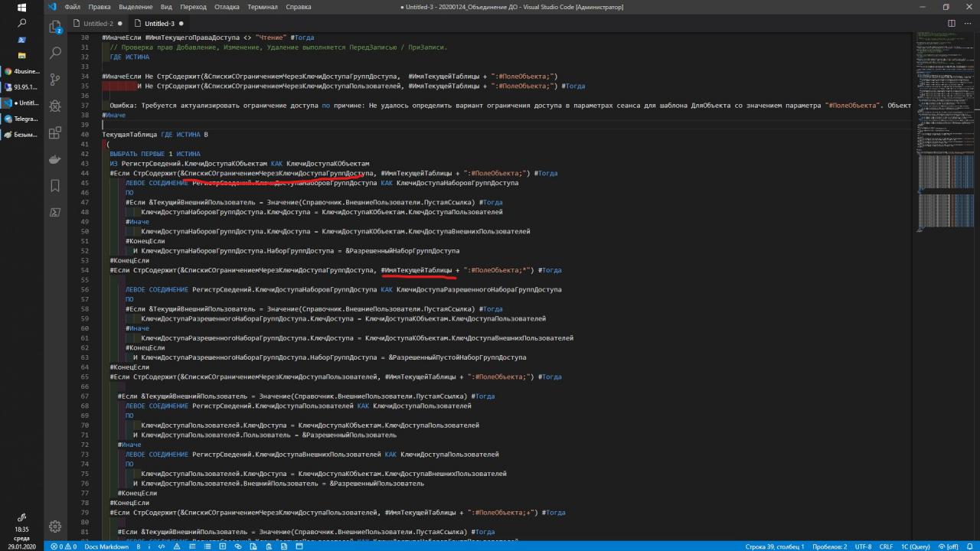980x551 pixels.
Task: Open the Вид menu
Action: coord(165,7)
